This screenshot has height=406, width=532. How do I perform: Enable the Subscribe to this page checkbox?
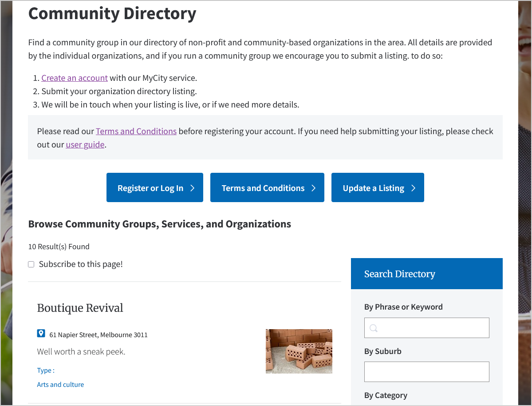click(x=31, y=264)
